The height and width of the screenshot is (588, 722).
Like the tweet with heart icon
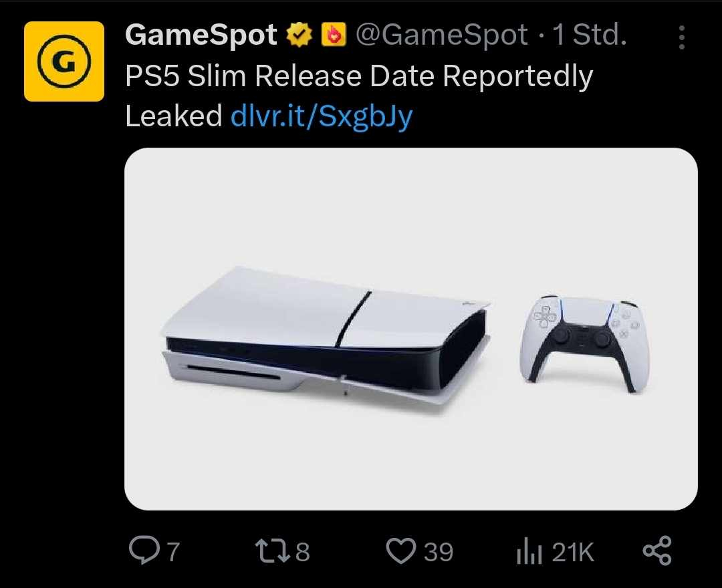[x=400, y=551]
